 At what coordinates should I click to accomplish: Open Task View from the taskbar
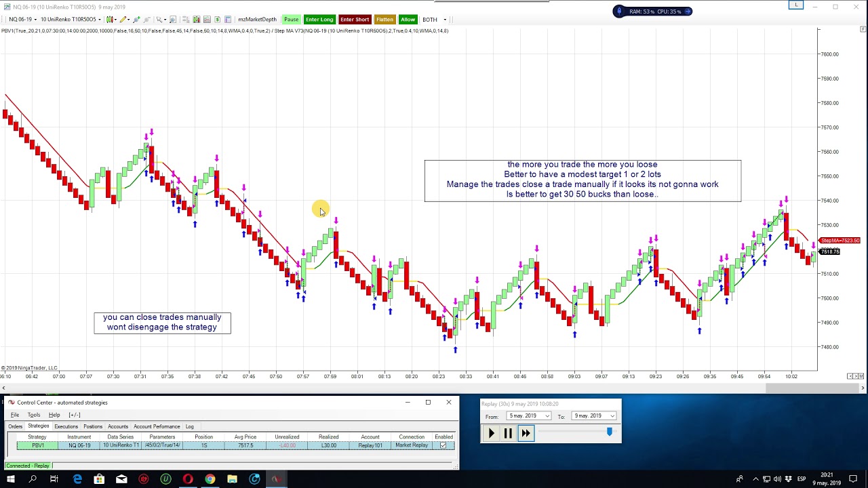pos(54,479)
